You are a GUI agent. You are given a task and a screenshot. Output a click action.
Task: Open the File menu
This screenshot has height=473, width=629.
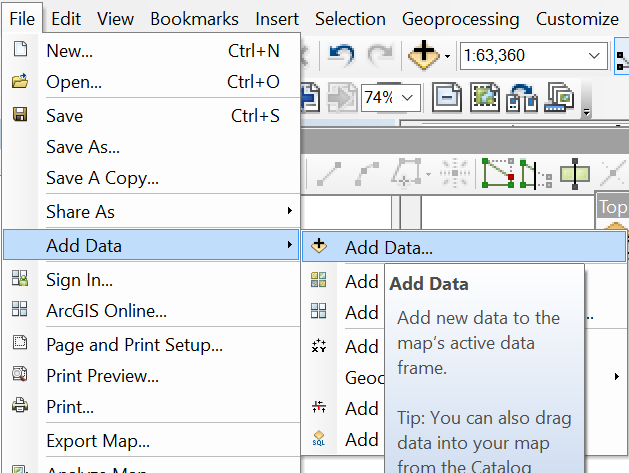(x=22, y=19)
